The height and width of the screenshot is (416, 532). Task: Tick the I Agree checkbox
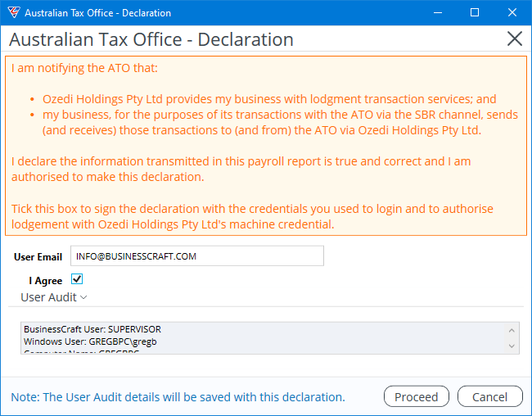point(77,279)
